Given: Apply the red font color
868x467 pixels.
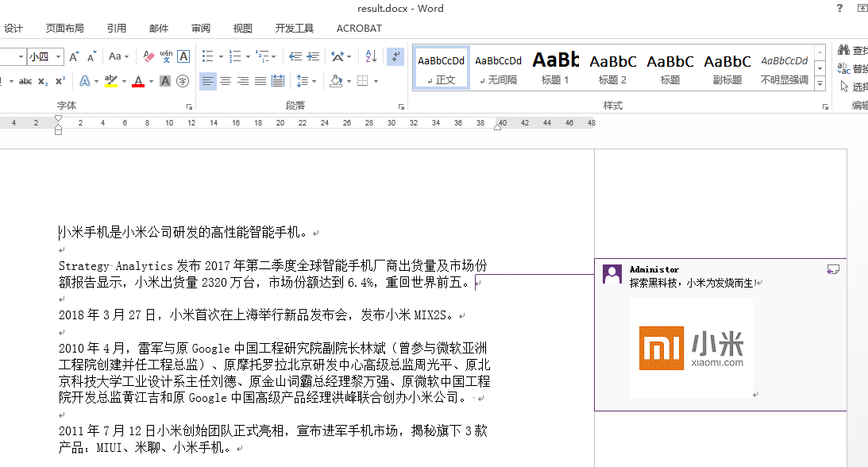Looking at the screenshot, I should click(138, 81).
